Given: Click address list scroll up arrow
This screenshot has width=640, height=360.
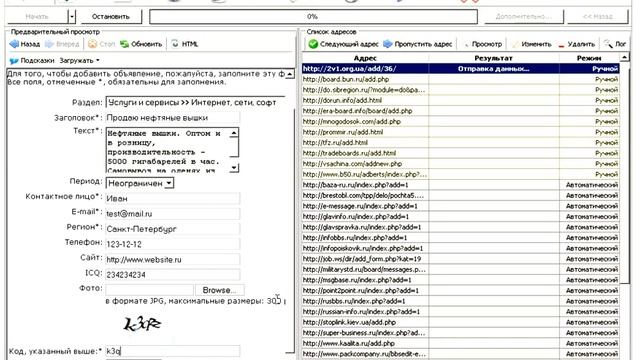Looking at the screenshot, I should [x=624, y=58].
